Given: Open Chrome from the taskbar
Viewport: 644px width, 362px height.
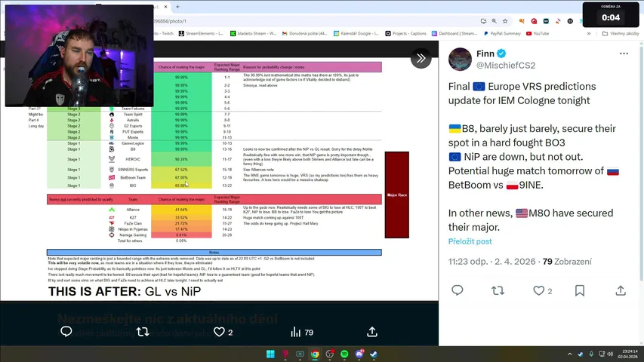Looking at the screenshot, I should [x=315, y=354].
